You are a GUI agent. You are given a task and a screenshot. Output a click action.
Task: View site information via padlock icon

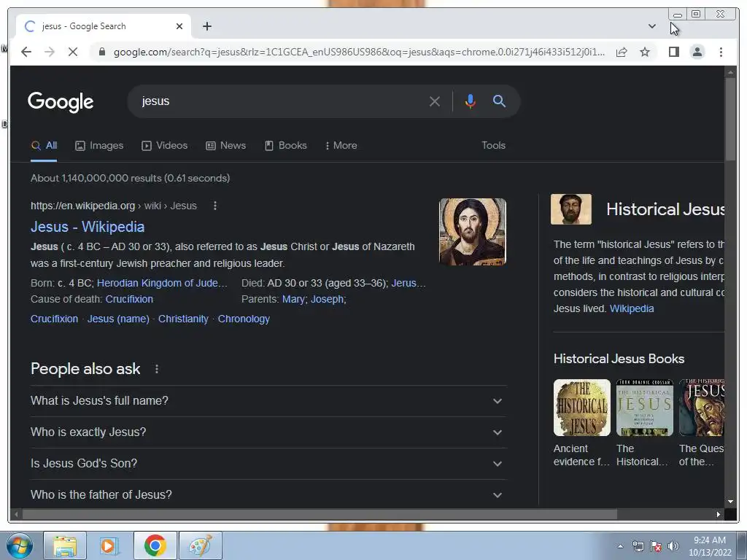[x=101, y=52]
